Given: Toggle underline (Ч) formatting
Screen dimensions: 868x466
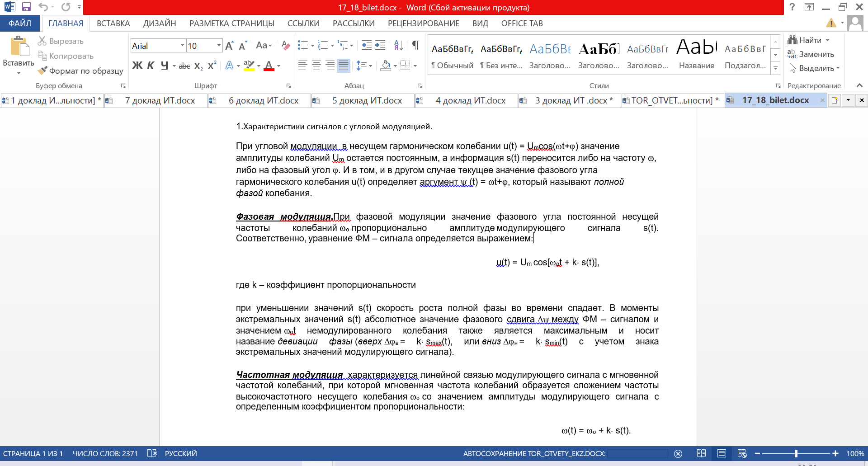Looking at the screenshot, I should [165, 66].
